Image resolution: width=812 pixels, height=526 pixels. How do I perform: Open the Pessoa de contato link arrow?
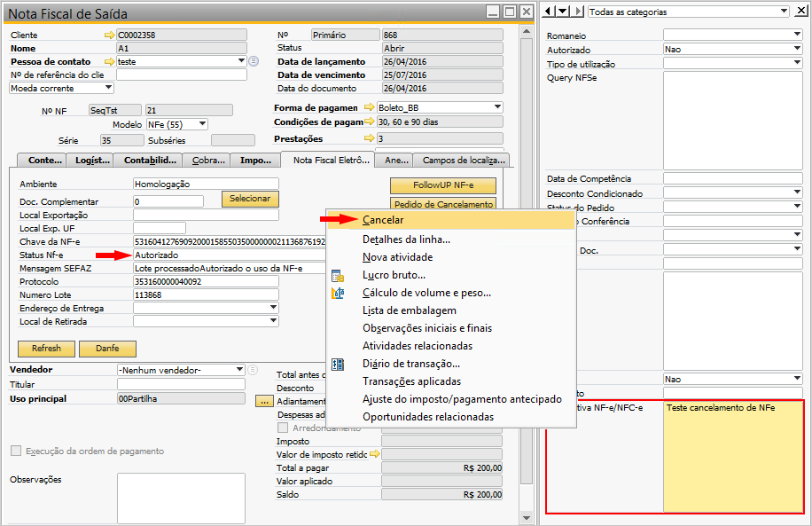click(x=109, y=62)
